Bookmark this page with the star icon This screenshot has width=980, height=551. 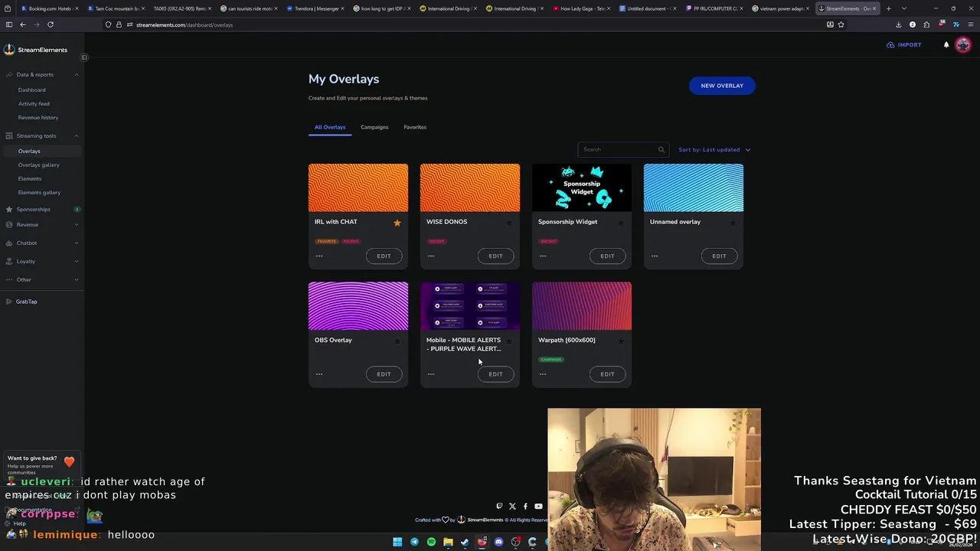(841, 24)
